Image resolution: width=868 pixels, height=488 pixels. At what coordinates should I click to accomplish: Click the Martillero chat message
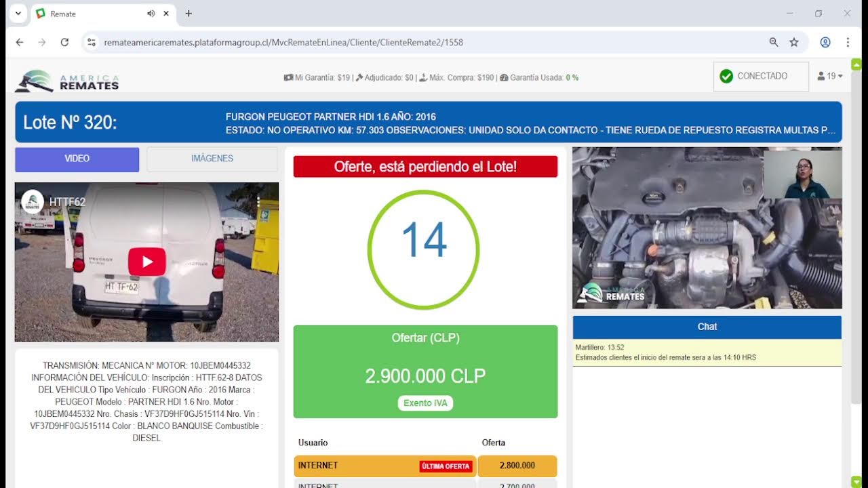[x=707, y=352]
